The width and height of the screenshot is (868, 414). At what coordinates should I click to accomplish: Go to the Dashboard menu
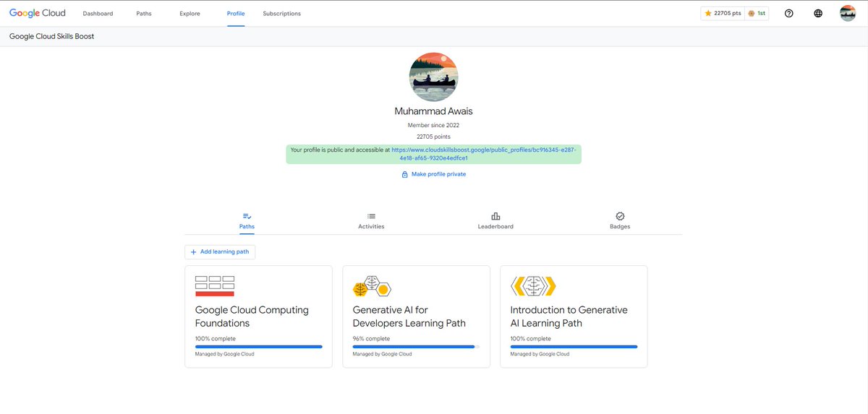[98, 14]
